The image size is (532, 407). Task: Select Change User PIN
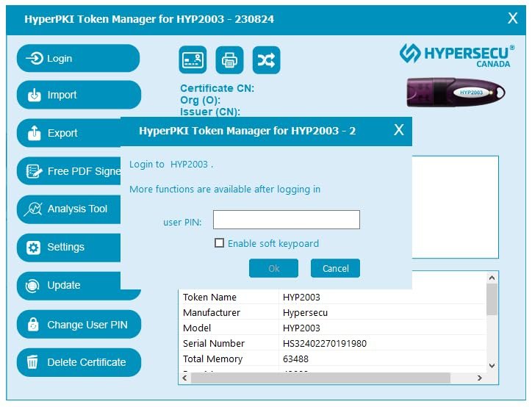click(x=77, y=325)
